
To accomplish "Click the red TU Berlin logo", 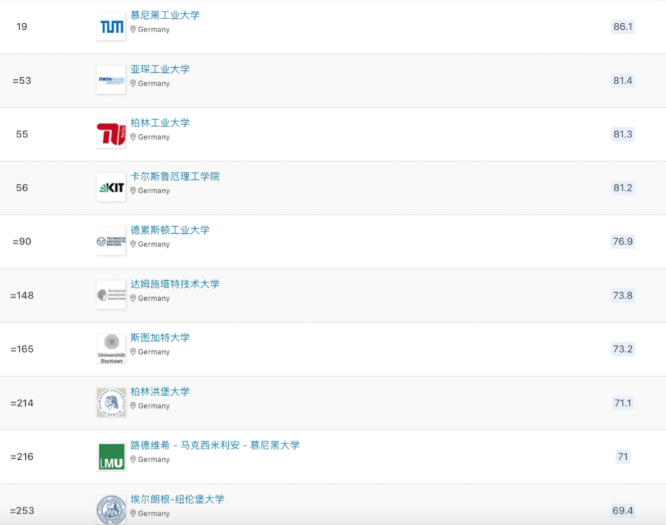I will coord(111,134).
